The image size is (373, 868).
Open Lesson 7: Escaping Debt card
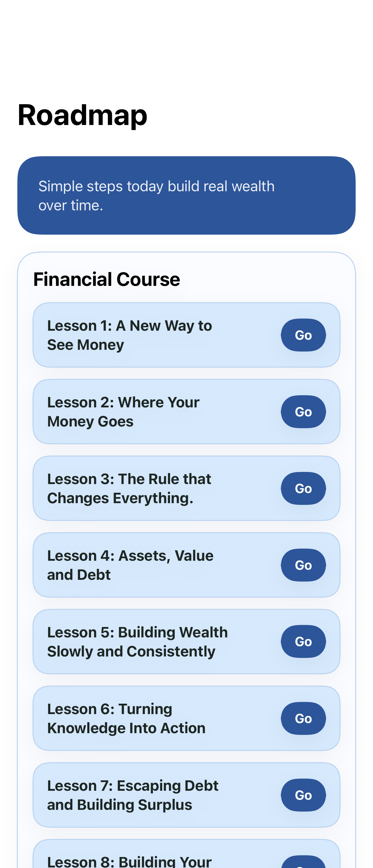click(186, 795)
